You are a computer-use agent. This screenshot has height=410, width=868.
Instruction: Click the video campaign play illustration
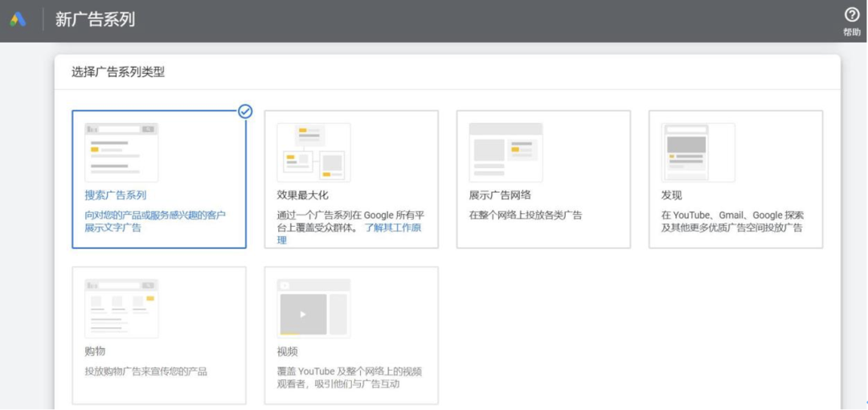coord(313,309)
